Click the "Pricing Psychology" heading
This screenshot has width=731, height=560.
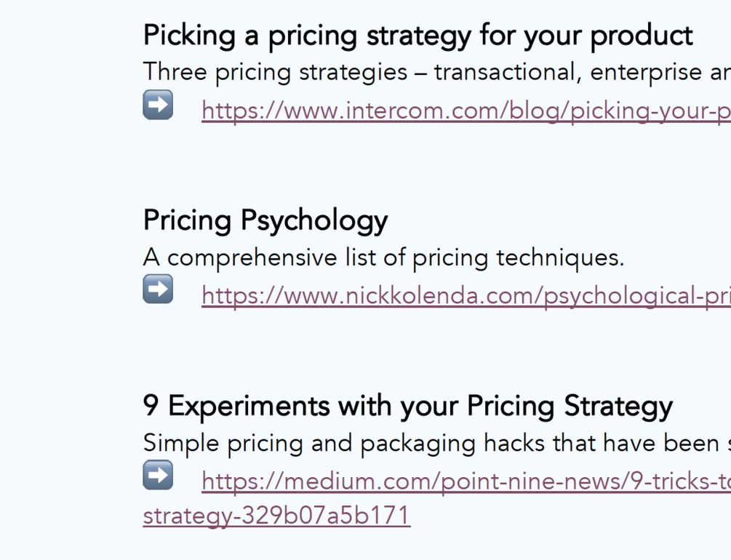click(x=265, y=220)
